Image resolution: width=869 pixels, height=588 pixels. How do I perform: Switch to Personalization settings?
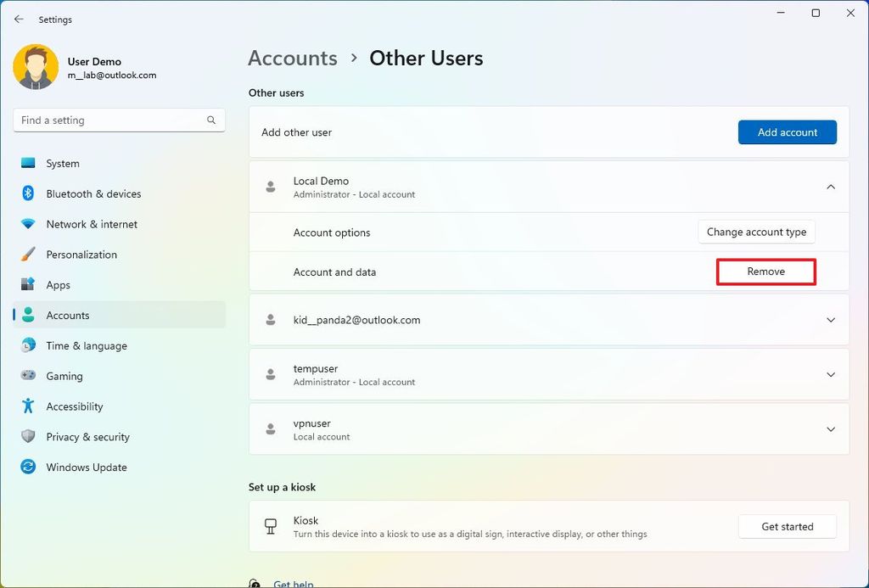click(x=119, y=255)
